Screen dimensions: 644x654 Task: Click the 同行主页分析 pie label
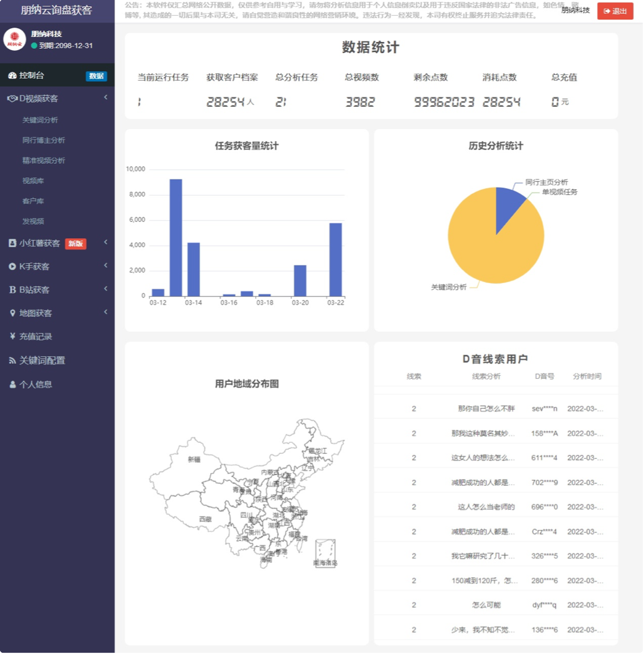pyautogui.click(x=546, y=183)
